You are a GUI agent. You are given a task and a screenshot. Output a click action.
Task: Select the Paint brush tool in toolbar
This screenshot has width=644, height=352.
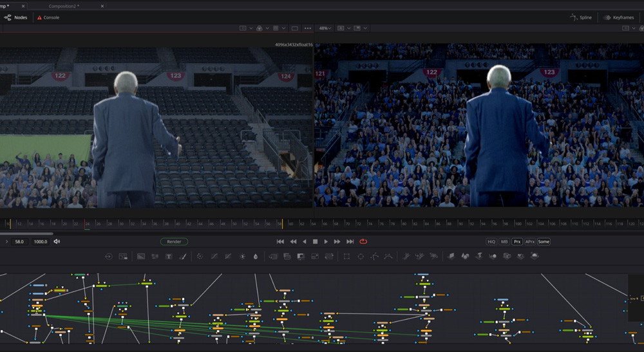tap(182, 256)
